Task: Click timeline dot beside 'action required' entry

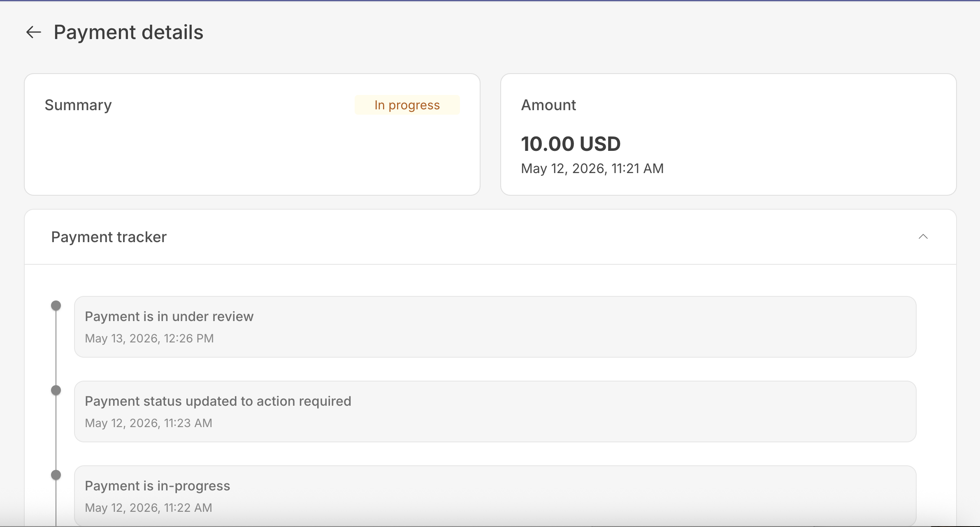Action: (x=56, y=390)
